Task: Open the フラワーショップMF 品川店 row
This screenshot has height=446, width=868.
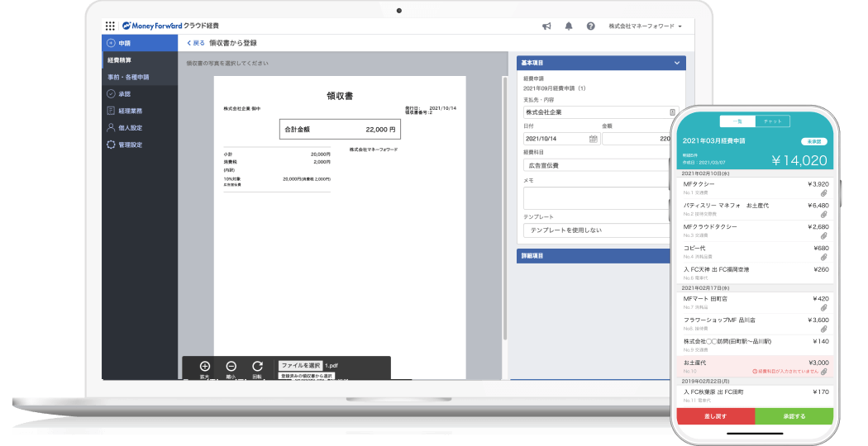Action: pyautogui.click(x=756, y=325)
